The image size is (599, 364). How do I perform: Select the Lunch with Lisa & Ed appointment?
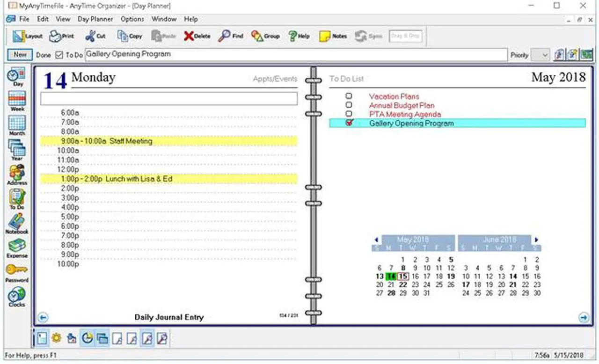(x=169, y=179)
